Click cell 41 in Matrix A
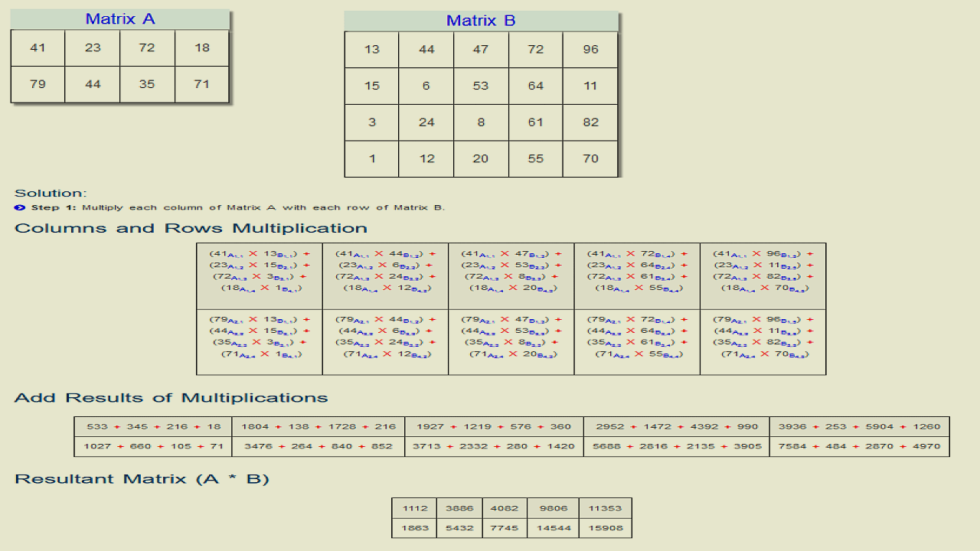The image size is (980, 551). click(x=38, y=47)
